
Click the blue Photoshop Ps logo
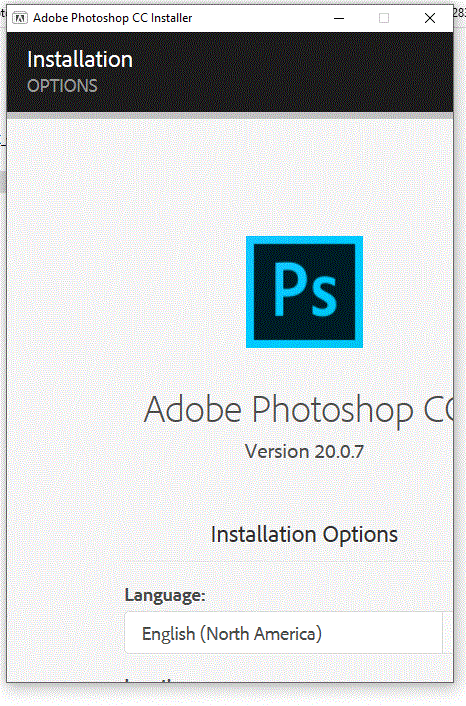[304, 292]
